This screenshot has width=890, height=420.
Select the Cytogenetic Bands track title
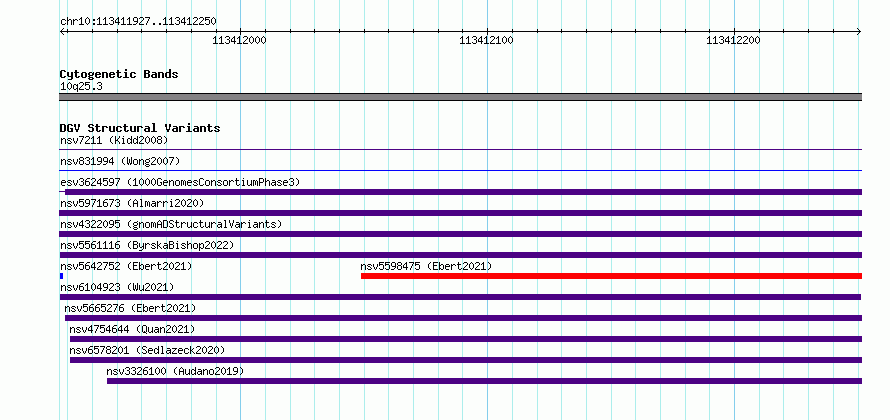[119, 74]
